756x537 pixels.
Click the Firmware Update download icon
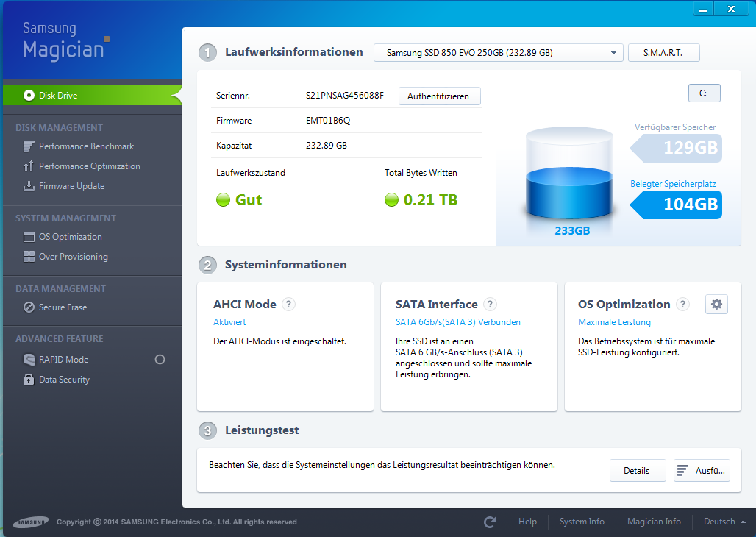pyautogui.click(x=29, y=186)
